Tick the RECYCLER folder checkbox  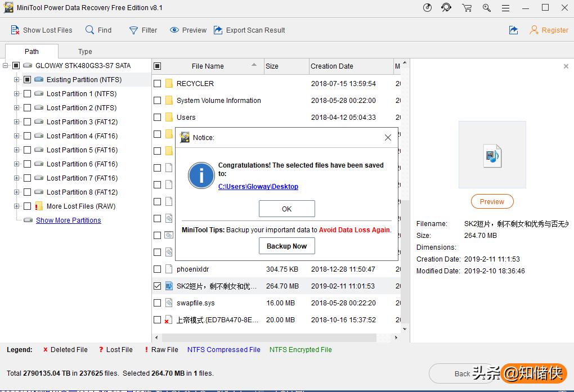pos(158,84)
